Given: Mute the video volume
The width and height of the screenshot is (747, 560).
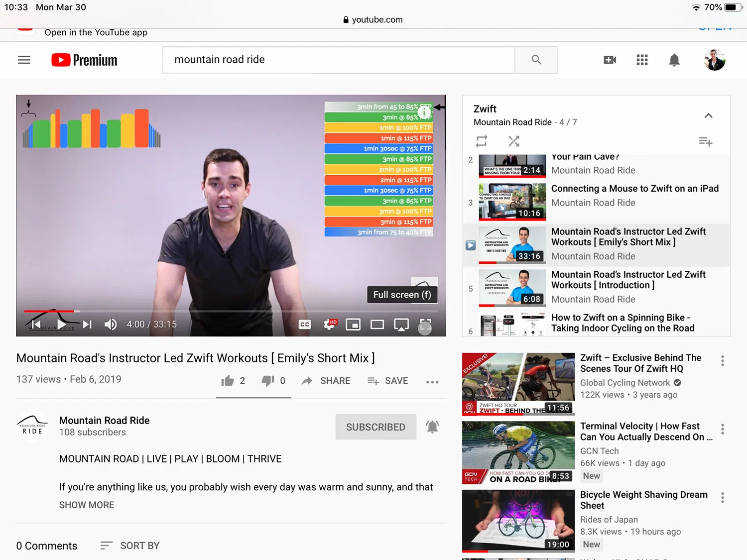Looking at the screenshot, I should [111, 325].
